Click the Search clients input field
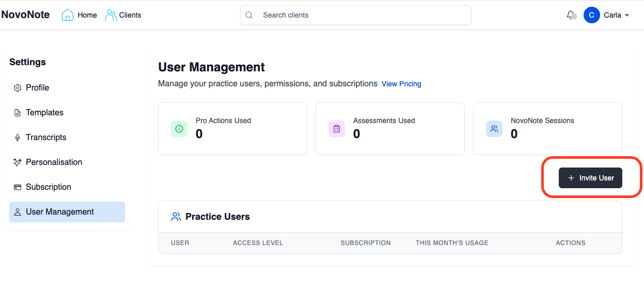The width and height of the screenshot is (644, 288). coord(362,15)
